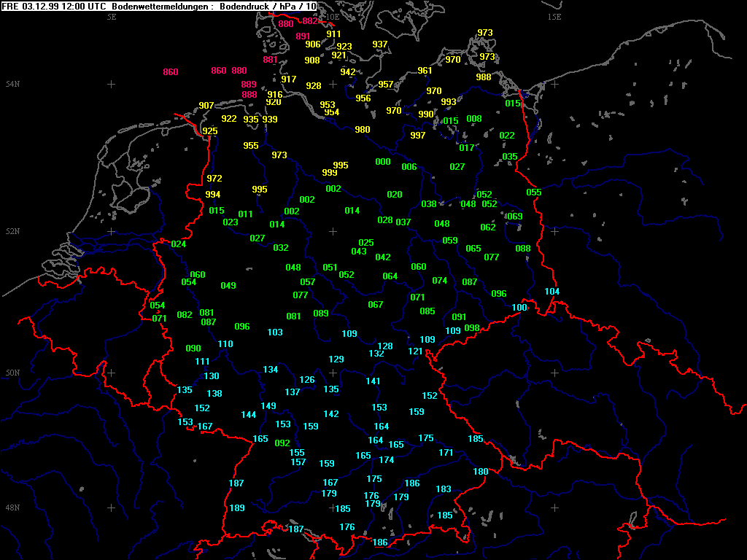Select the '15E' longitude label
This screenshot has width=747, height=560.
pyautogui.click(x=554, y=17)
